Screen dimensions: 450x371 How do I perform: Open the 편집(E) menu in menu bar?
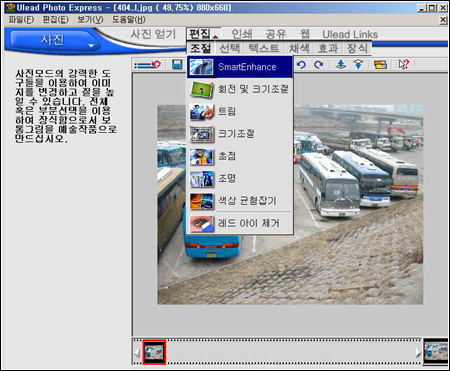56,20
